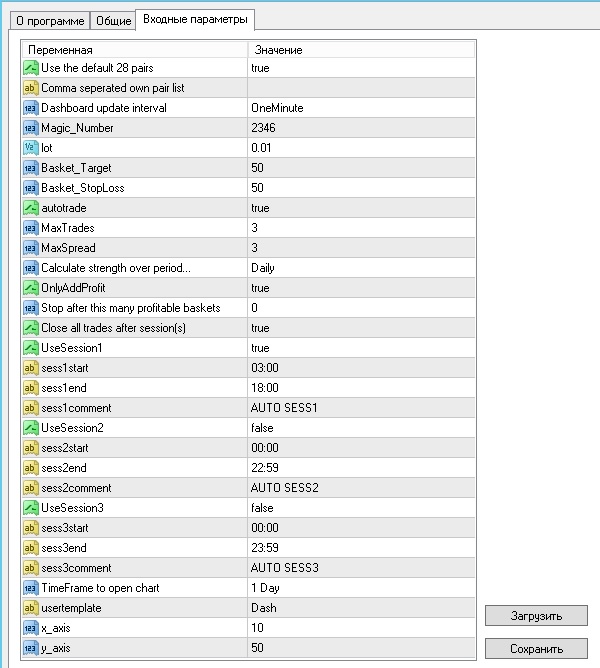
Task: Click the icon beside Calculate strength over period
Action: click(31, 268)
